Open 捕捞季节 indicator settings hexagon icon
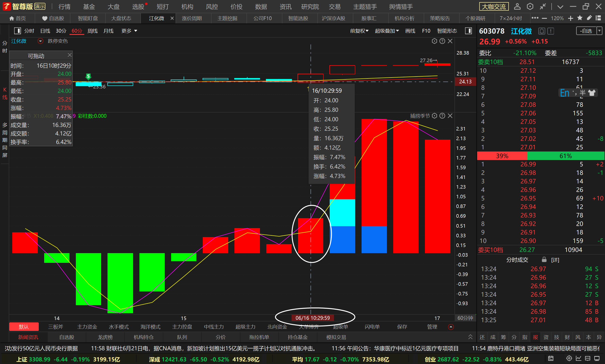 click(x=434, y=116)
